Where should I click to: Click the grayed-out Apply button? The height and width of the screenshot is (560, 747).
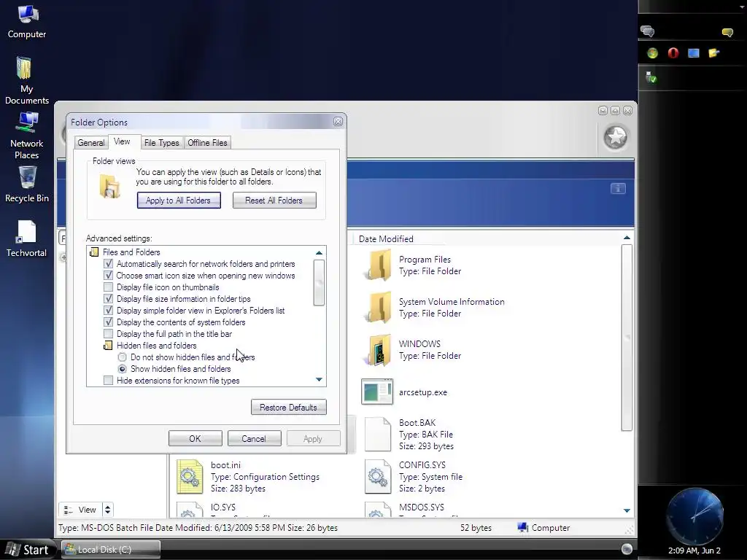[314, 438]
